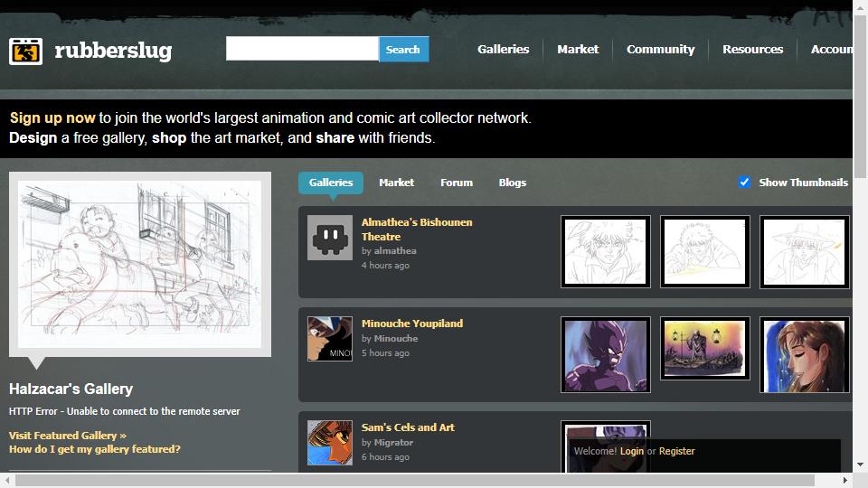Image resolution: width=868 pixels, height=488 pixels.
Task: Open Sam's Cels and Art gallery link
Action: (408, 427)
